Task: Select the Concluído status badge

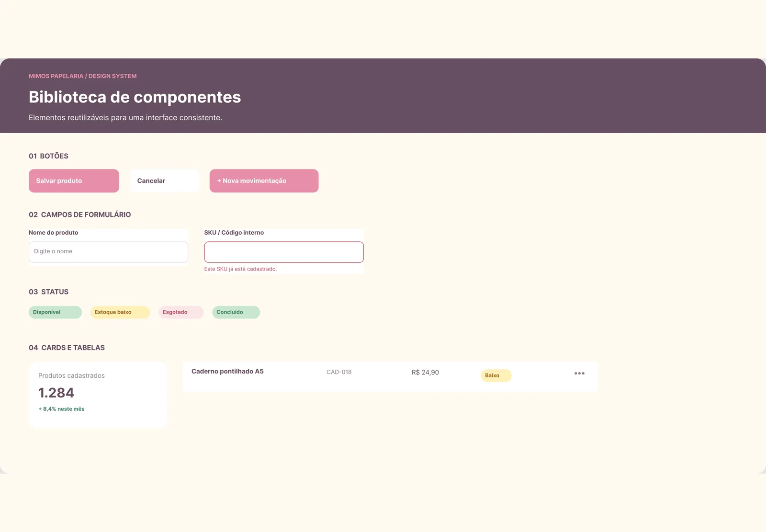Action: 236,312
